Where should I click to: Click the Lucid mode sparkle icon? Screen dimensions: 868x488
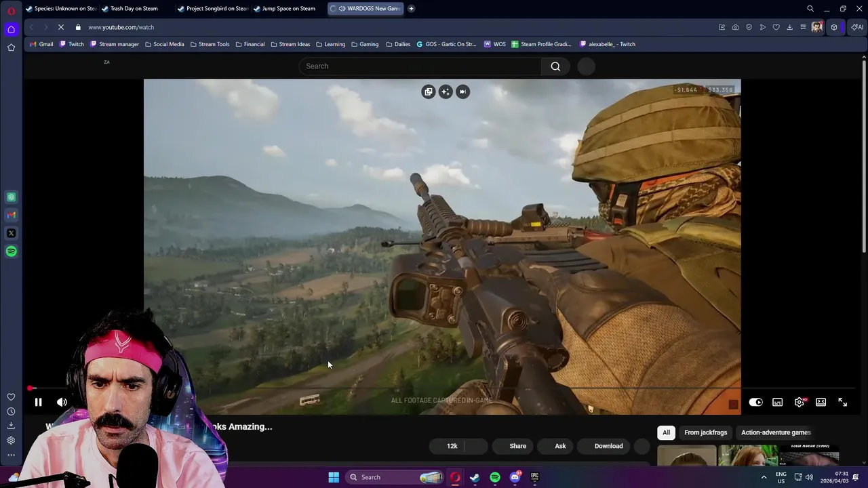(445, 91)
